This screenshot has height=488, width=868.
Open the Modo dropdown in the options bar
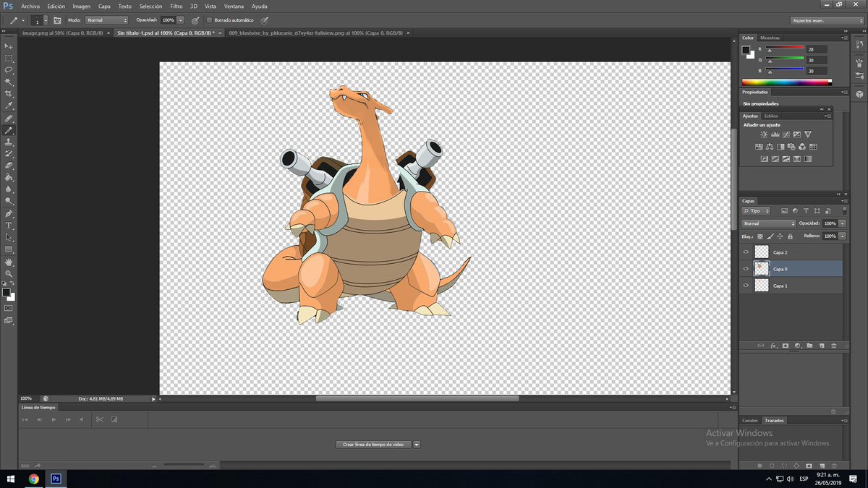click(106, 20)
